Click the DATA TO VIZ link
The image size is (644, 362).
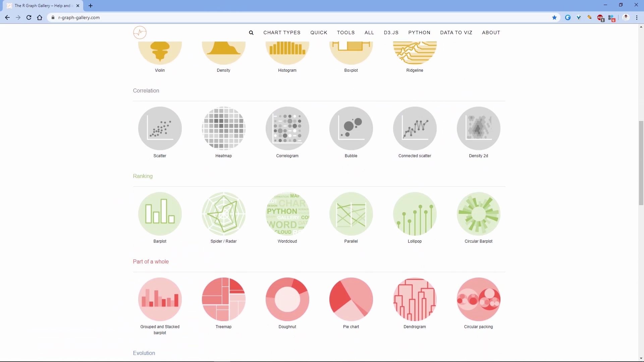tap(457, 32)
